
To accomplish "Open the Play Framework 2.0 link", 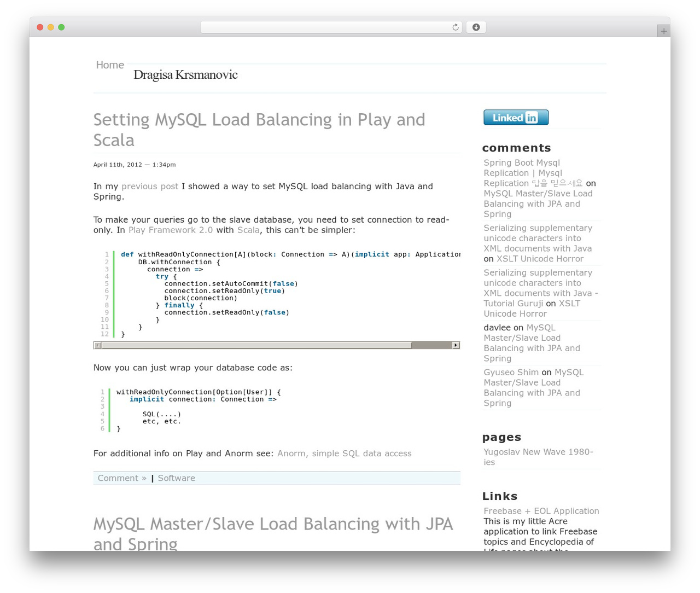I will coord(171,230).
